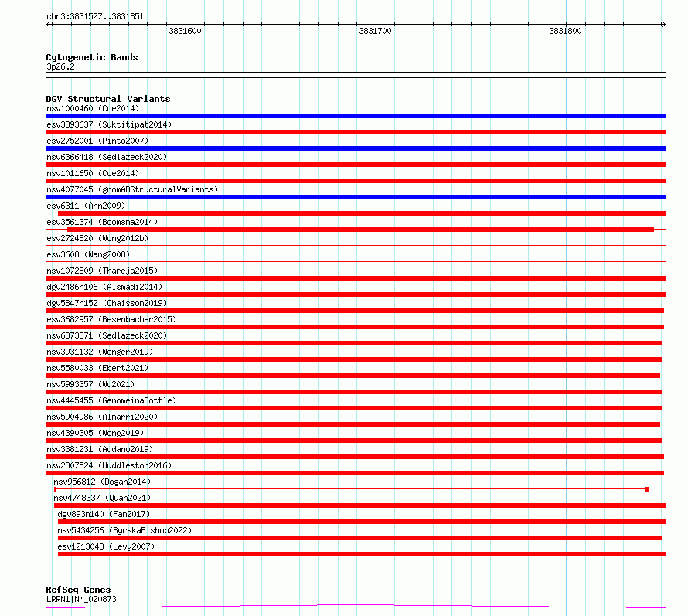Click the chr3:3831527..3831851 position label
The width and height of the screenshot is (688, 616).
(95, 17)
